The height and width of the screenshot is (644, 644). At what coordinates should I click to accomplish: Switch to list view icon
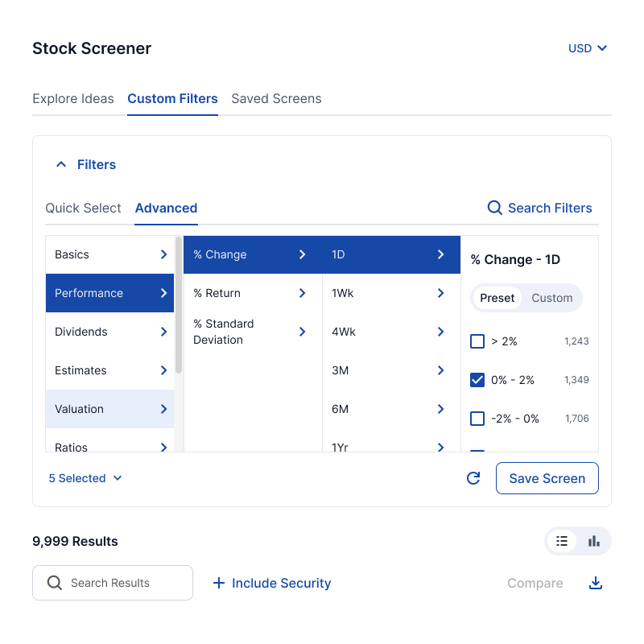point(562,541)
